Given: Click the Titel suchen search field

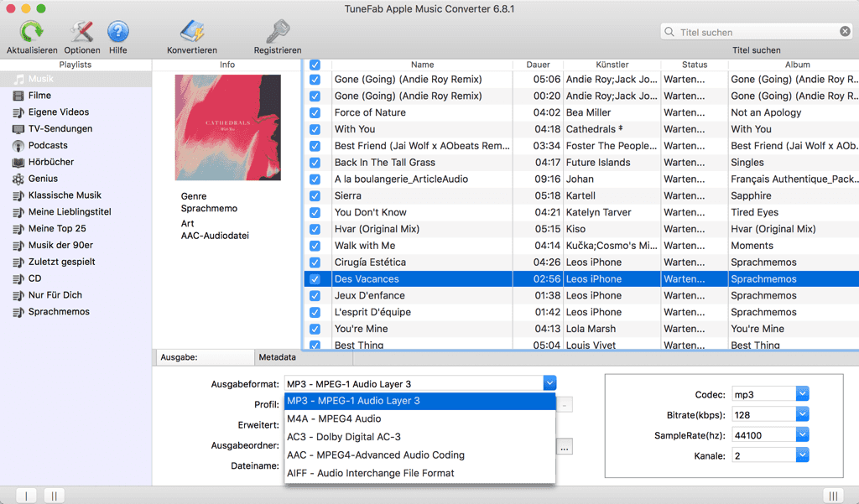Looking at the screenshot, I should pos(757,32).
